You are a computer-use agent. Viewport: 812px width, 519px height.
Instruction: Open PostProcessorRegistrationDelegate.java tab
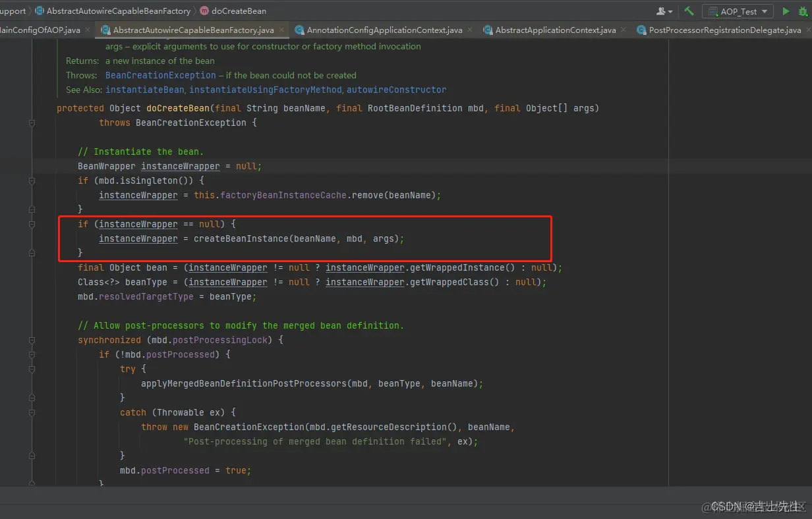coord(722,30)
